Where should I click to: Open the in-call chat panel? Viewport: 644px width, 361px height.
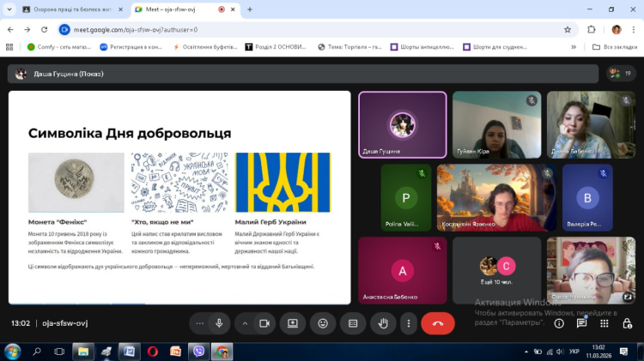tap(582, 323)
